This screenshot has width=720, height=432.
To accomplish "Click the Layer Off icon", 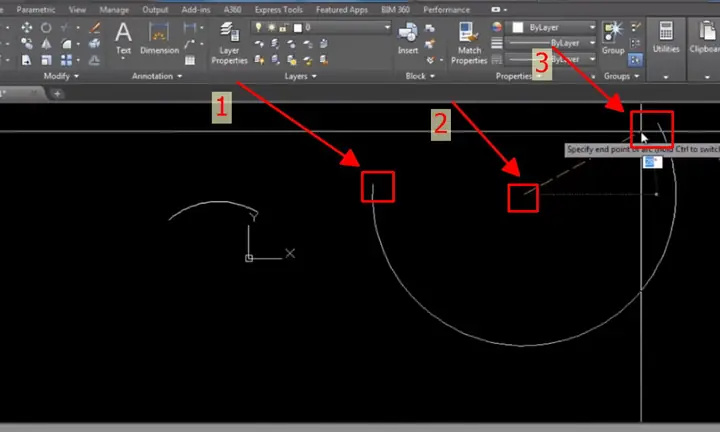I will 259,44.
